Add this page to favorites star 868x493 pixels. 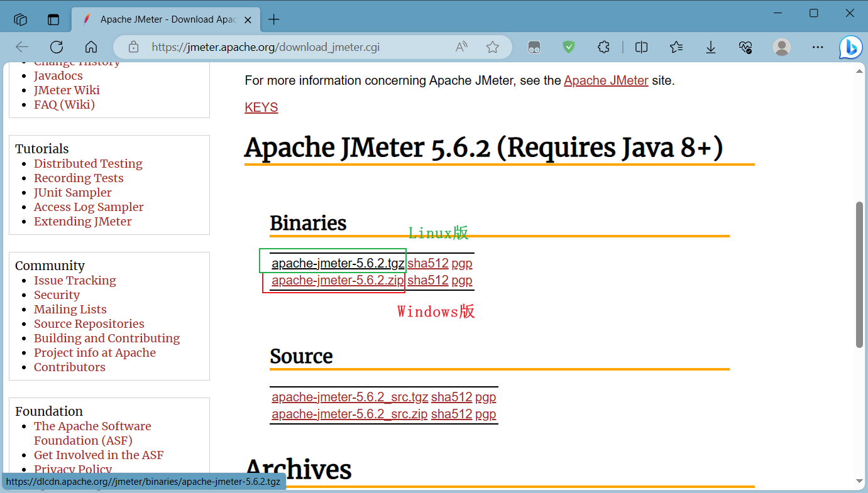coord(493,47)
